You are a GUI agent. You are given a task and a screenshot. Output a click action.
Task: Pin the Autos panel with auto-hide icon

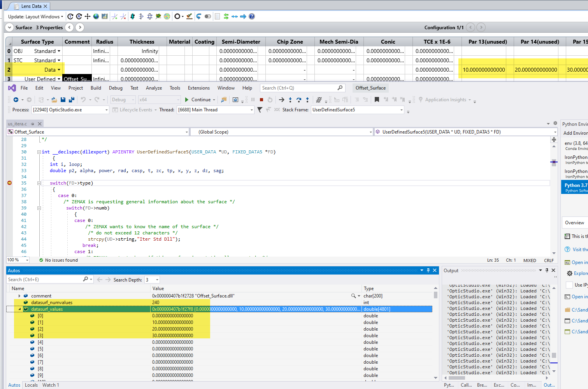tap(428, 270)
